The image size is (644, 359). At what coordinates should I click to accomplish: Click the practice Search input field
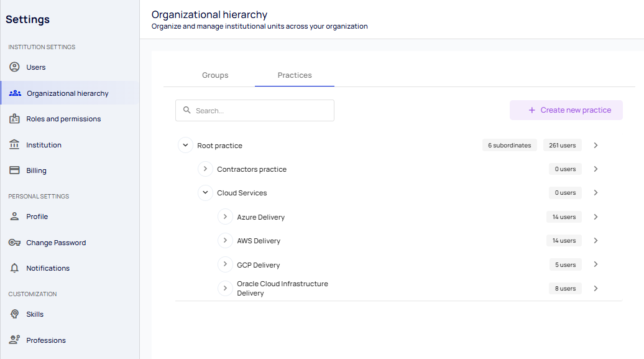tap(255, 111)
